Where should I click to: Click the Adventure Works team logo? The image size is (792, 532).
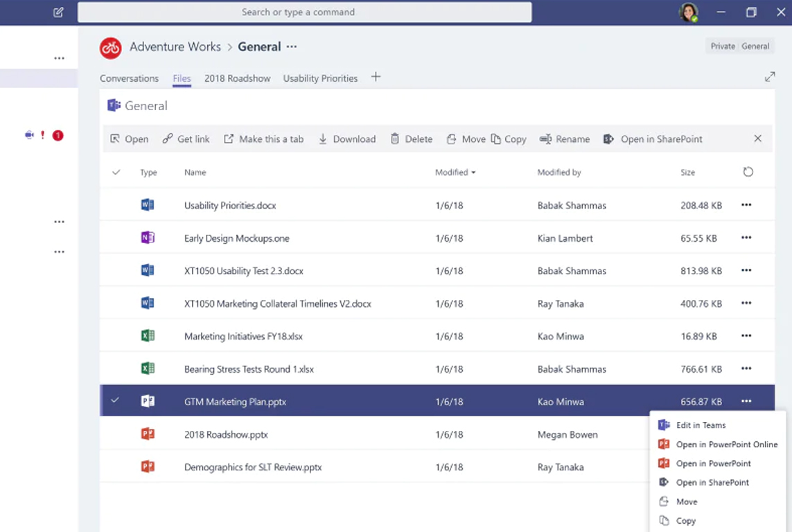(111, 48)
